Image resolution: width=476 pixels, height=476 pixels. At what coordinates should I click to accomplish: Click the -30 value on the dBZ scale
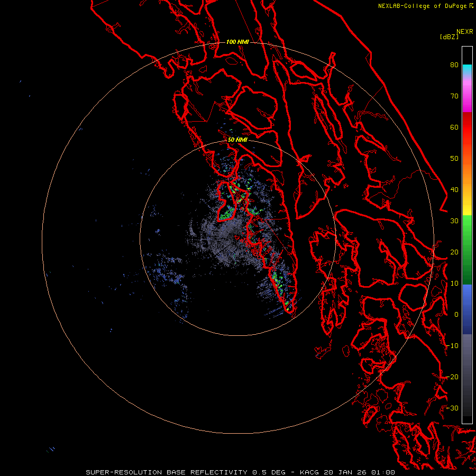pos(453,408)
